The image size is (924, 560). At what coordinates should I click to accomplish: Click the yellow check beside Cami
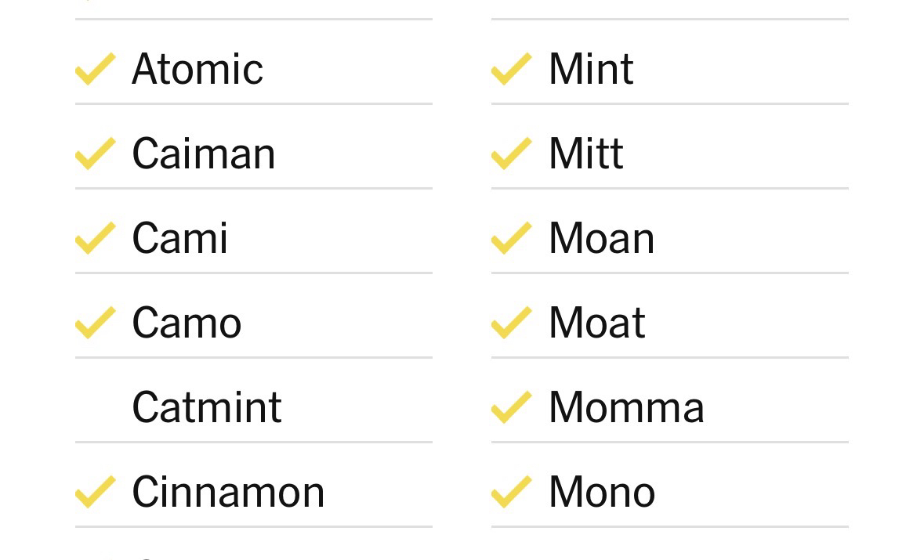96,238
